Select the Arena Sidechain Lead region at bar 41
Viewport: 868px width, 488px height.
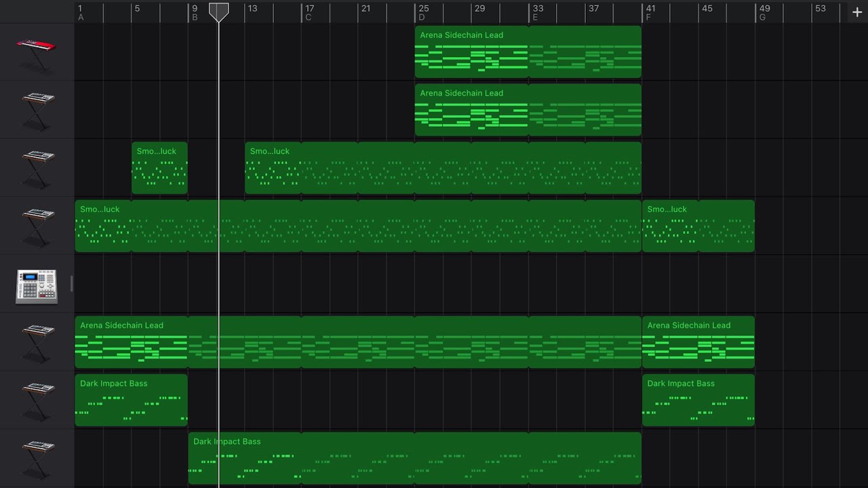[x=698, y=342]
